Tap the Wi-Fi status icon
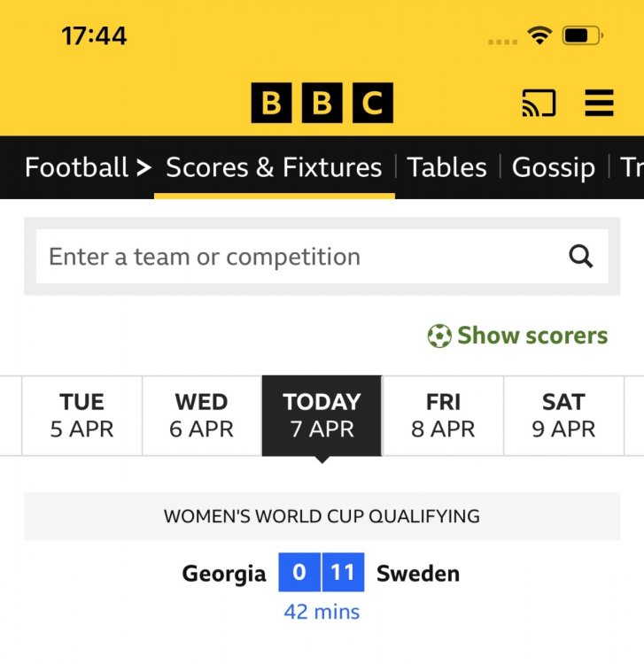 coord(539,35)
